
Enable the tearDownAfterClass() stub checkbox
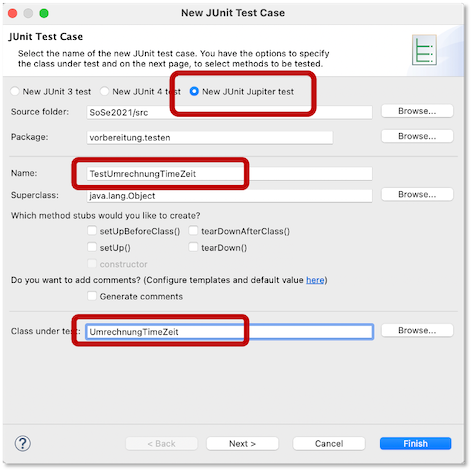193,231
